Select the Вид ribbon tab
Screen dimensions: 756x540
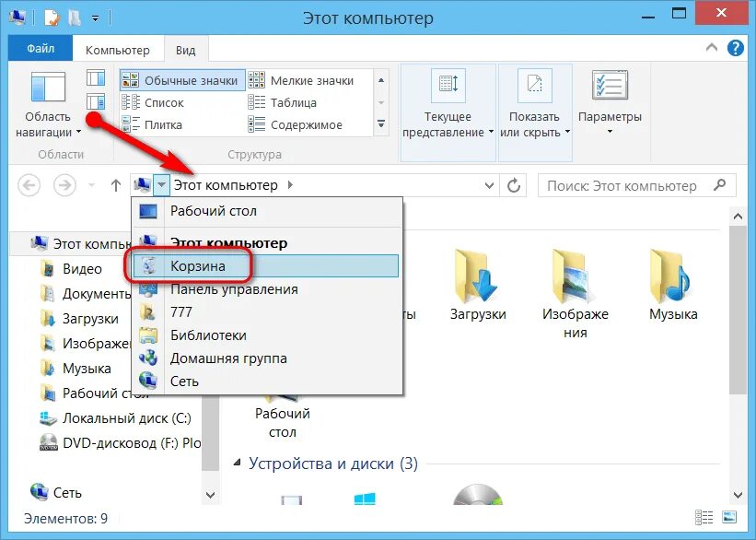point(185,50)
